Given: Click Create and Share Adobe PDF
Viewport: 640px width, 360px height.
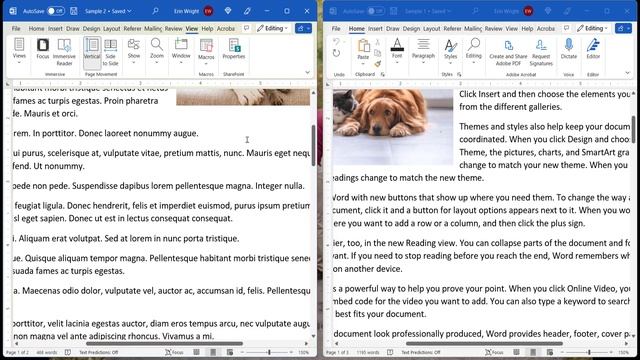Looking at the screenshot, I should pyautogui.click(x=508, y=52).
